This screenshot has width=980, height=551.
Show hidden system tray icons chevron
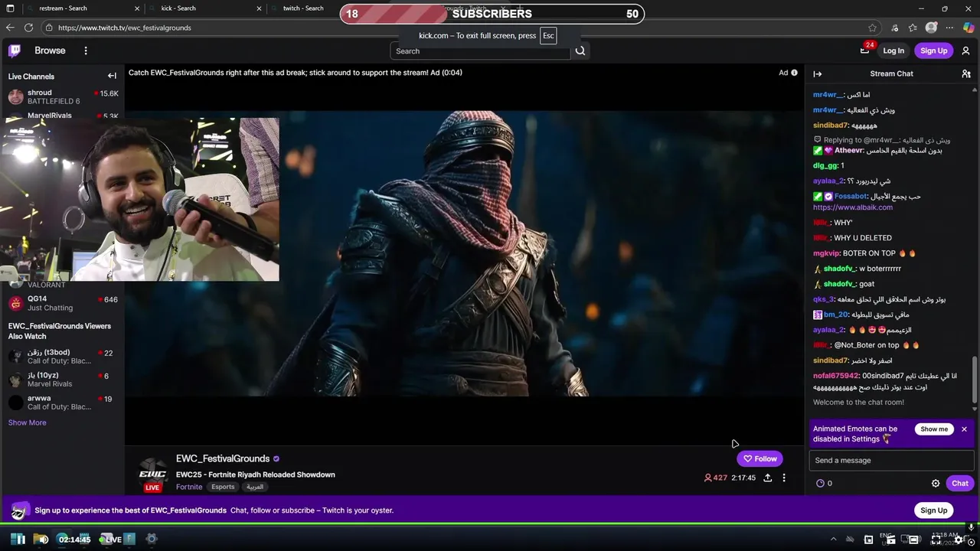(835, 540)
